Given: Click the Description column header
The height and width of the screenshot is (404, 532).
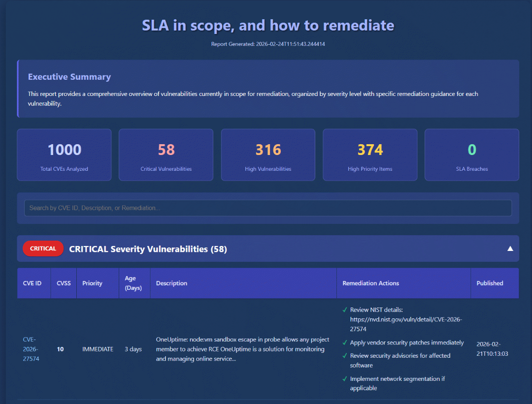Looking at the screenshot, I should pyautogui.click(x=243, y=283).
